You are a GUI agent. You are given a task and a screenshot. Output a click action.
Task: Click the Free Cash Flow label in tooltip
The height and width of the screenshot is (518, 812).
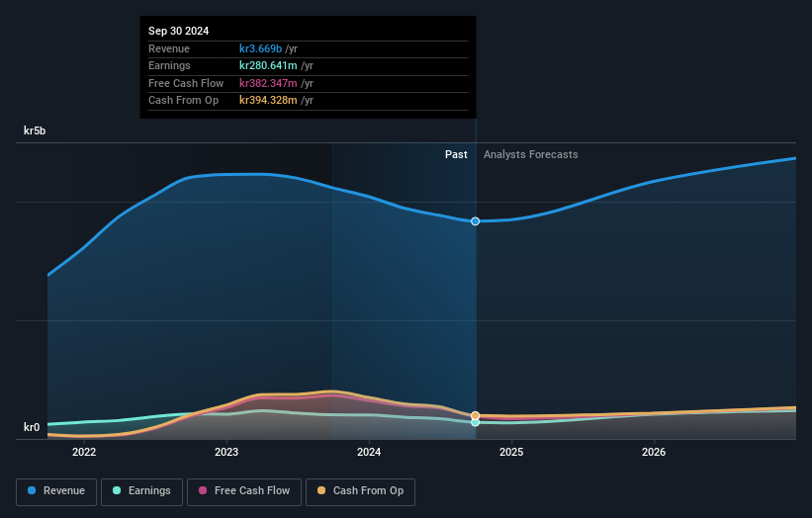[x=186, y=83]
